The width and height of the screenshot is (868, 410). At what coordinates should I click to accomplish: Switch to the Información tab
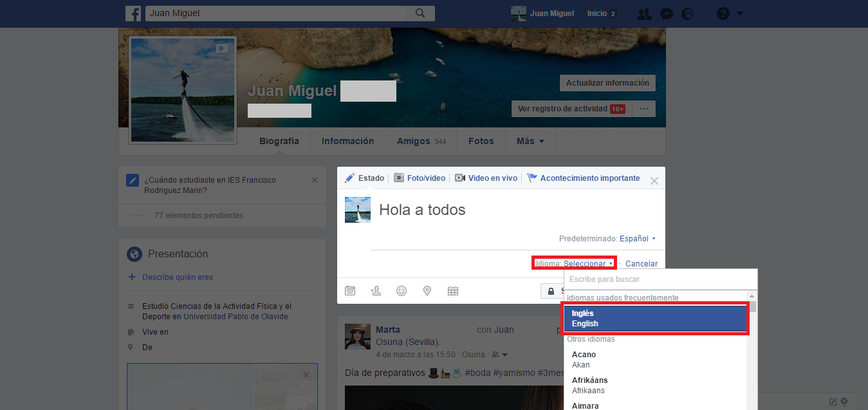coord(348,141)
